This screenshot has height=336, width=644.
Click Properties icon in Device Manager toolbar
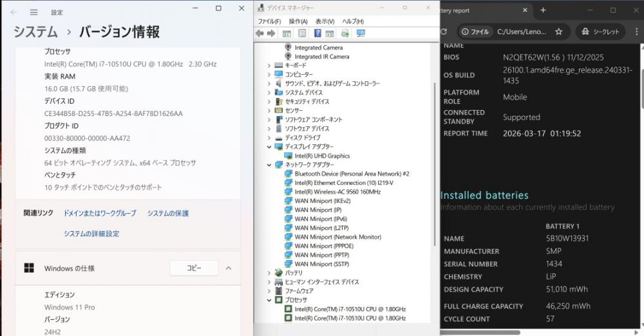click(302, 33)
